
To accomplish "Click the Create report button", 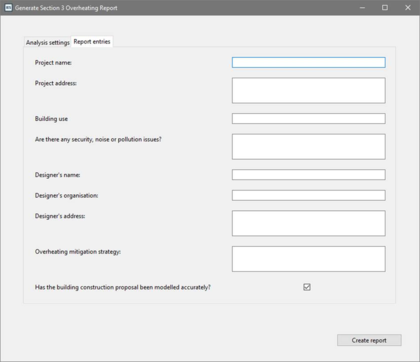I will click(369, 340).
